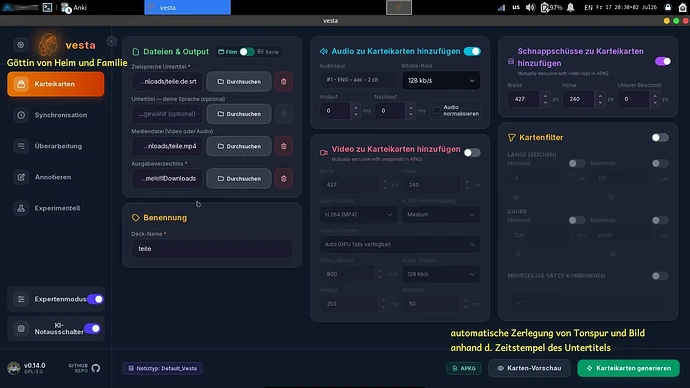Image resolution: width=690 pixels, height=388 pixels.
Task: Collapse the sidebar with the chevron arrow
Action: [x=111, y=41]
